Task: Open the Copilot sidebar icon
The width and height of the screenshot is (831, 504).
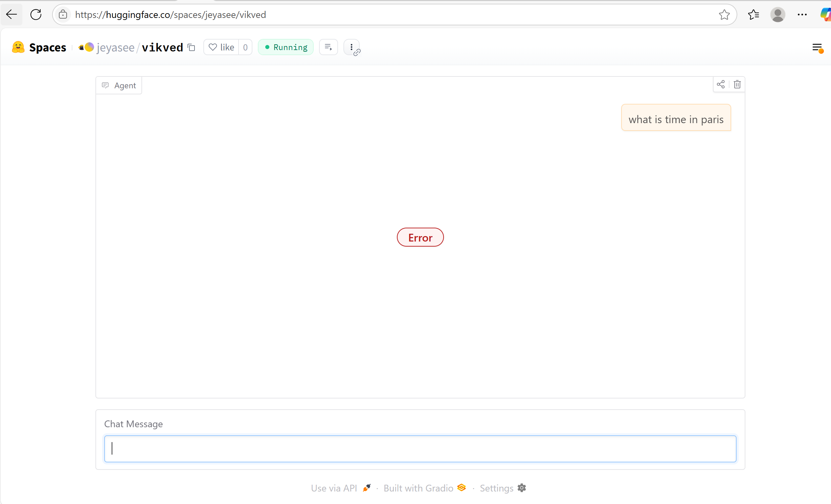Action: (825, 15)
